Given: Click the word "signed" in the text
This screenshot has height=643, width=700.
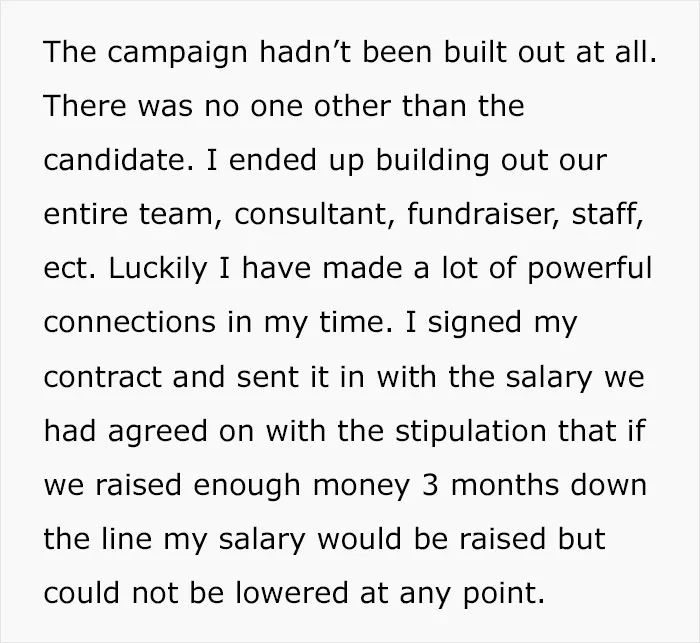Looking at the screenshot, I should [475, 322].
